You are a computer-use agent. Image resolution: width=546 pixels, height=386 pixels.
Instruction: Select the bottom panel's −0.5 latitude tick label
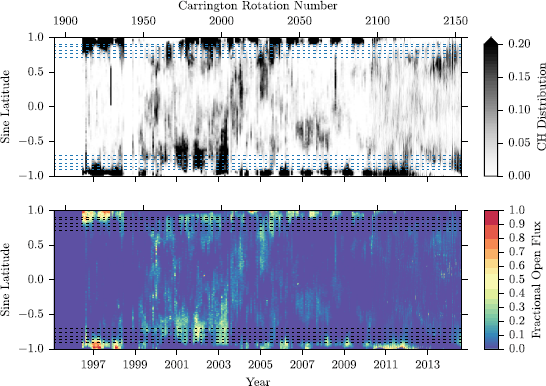[32, 314]
